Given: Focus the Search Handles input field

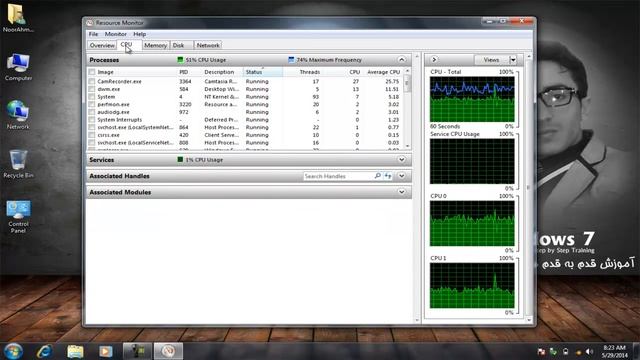Looking at the screenshot, I should (338, 176).
